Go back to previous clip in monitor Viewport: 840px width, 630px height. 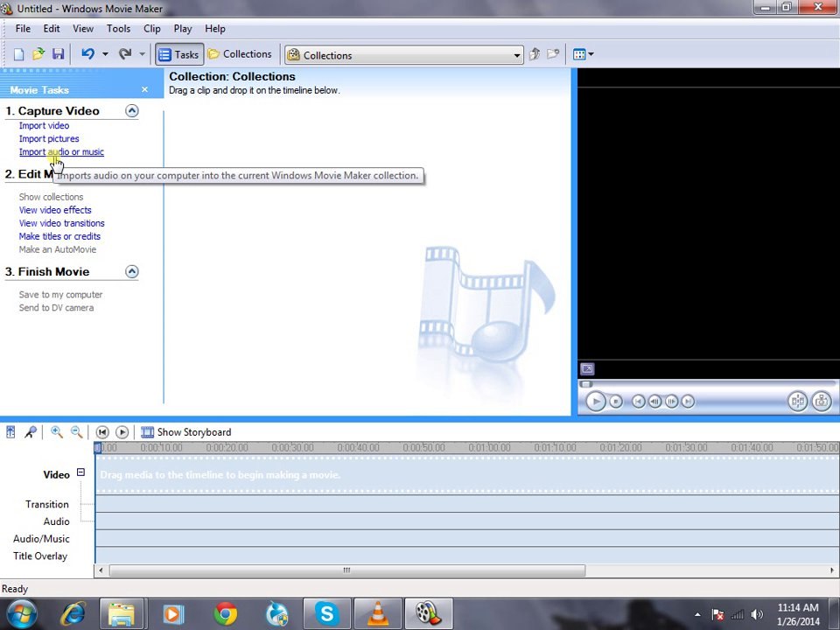[638, 402]
